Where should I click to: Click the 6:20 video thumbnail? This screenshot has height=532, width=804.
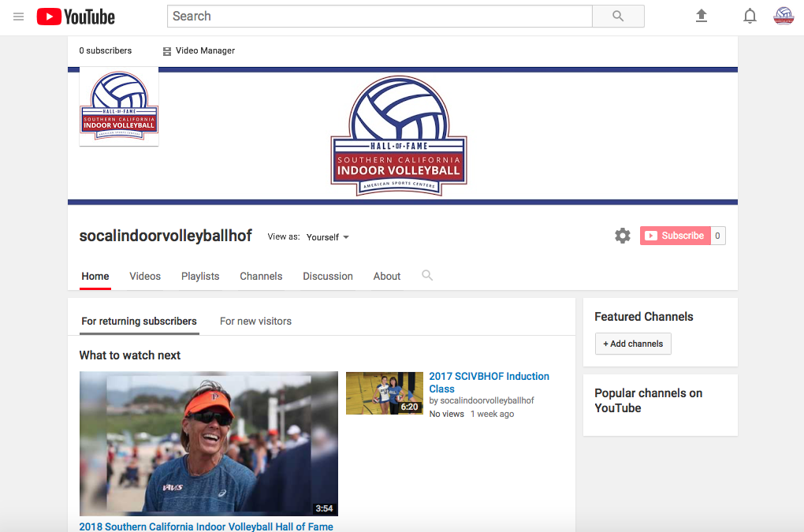pyautogui.click(x=385, y=393)
